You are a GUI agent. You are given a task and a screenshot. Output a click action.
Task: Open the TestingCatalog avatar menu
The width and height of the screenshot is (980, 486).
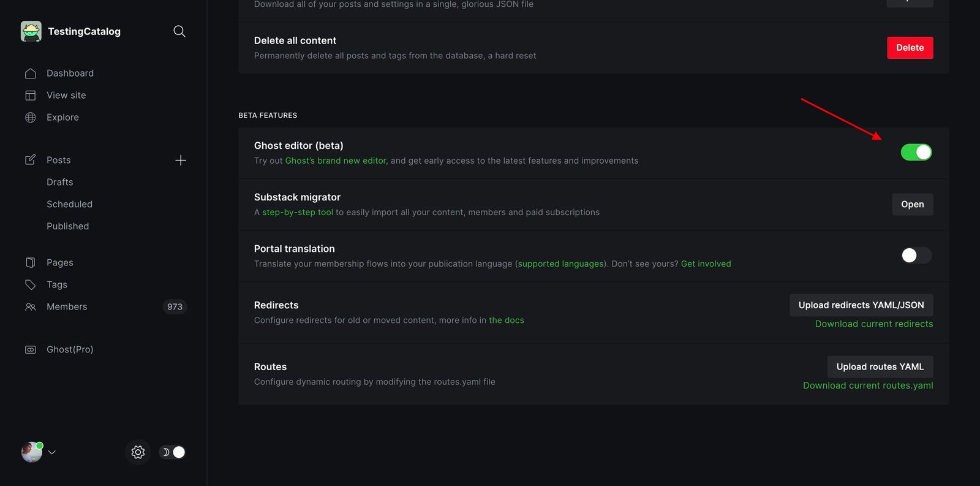tap(31, 452)
